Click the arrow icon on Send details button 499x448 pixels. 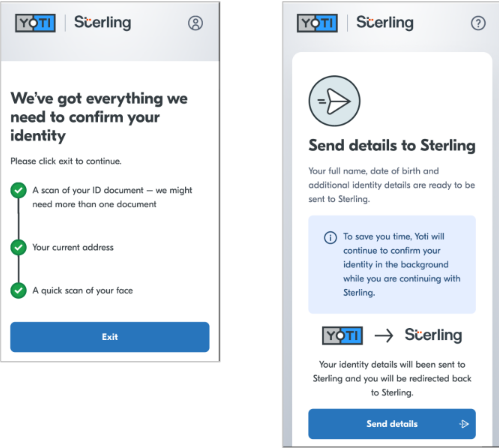pyautogui.click(x=464, y=424)
